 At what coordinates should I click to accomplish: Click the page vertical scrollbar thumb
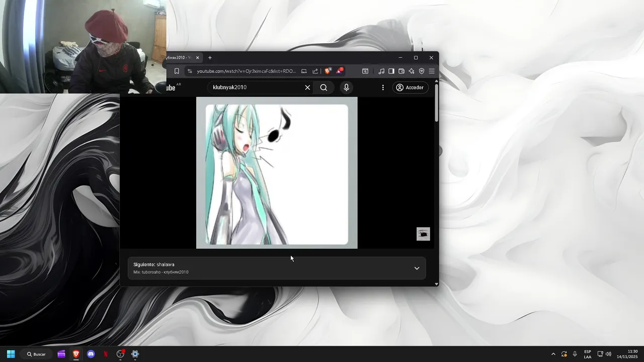(436, 103)
